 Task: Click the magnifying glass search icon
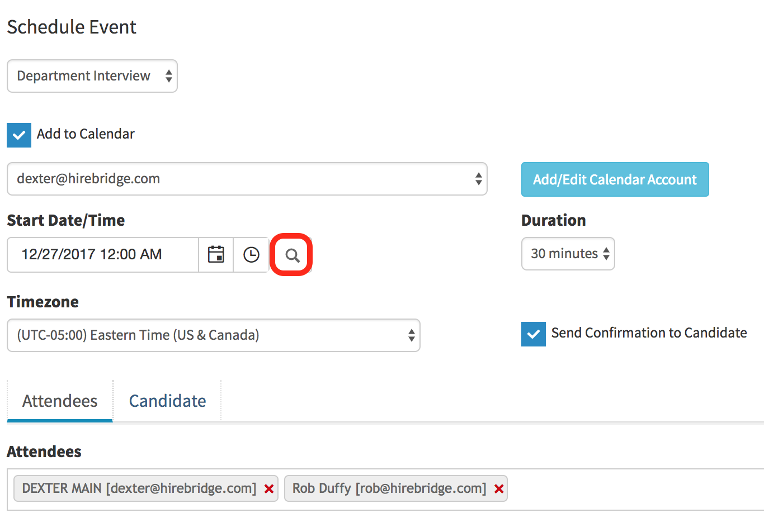[292, 255]
